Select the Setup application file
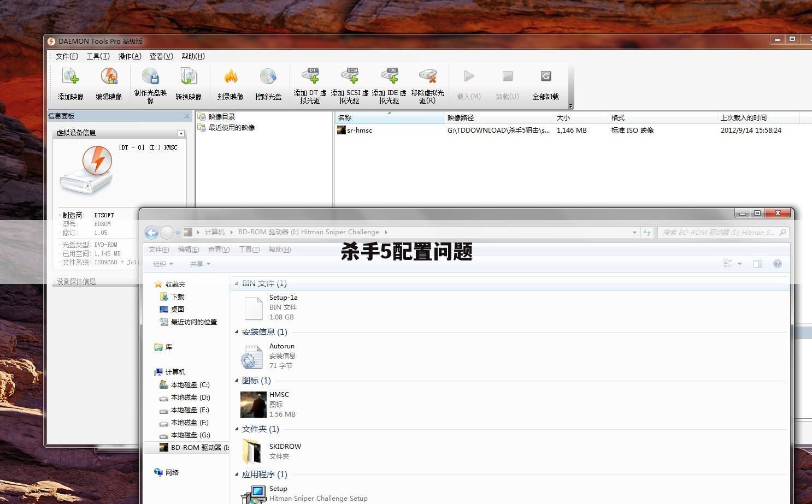Viewport: 812px width, 504px height. click(304, 494)
